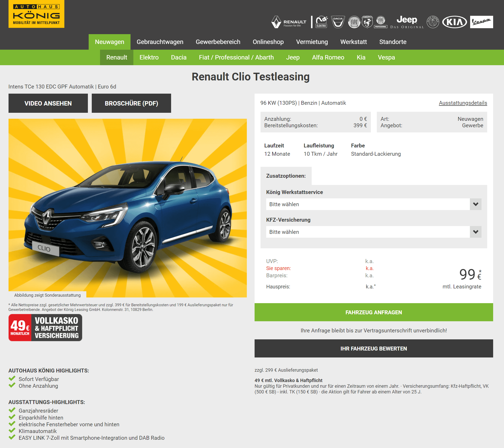Navigate to Vermietung
Viewport: 504px width, 448px height.
pos(312,42)
